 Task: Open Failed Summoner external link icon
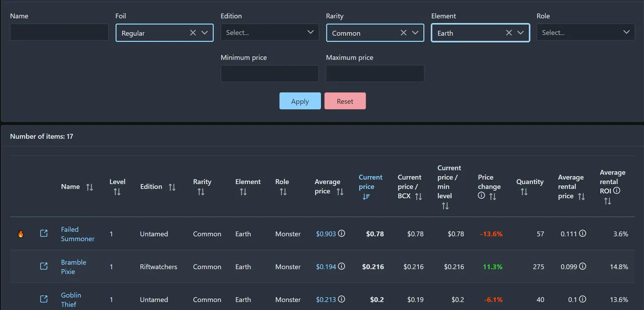44,234
